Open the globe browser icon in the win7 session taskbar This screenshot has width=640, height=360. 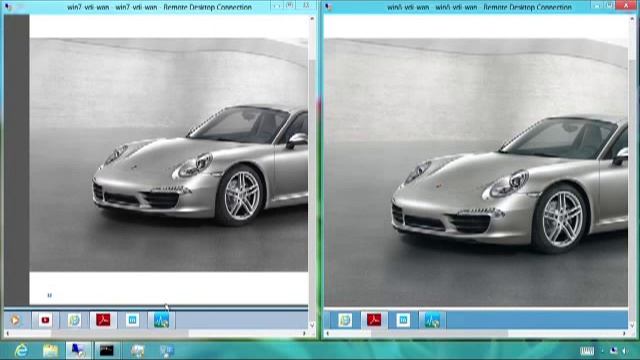(74, 320)
